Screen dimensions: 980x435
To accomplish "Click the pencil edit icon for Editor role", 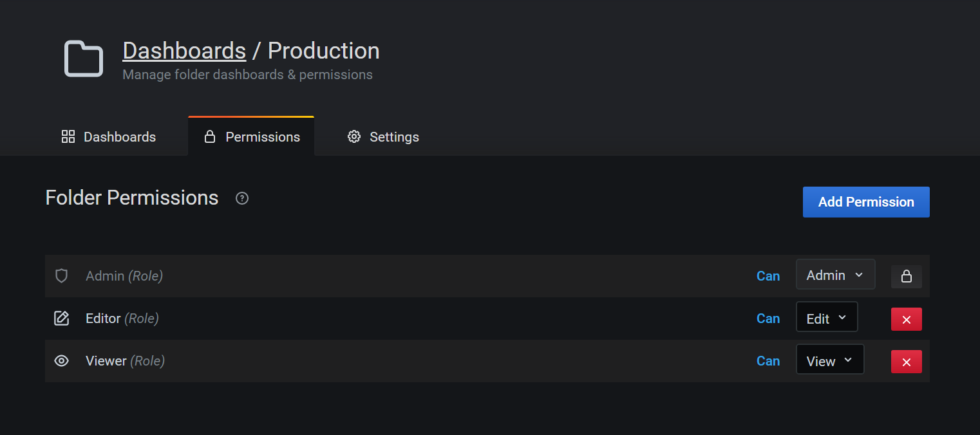I will click(x=61, y=319).
